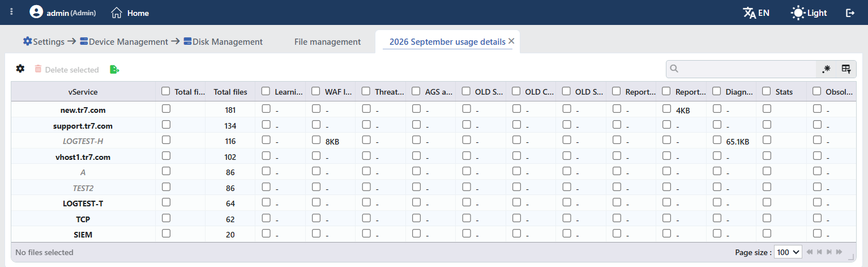Close the 2026 September usage details tab
868x267 pixels.
(x=511, y=41)
